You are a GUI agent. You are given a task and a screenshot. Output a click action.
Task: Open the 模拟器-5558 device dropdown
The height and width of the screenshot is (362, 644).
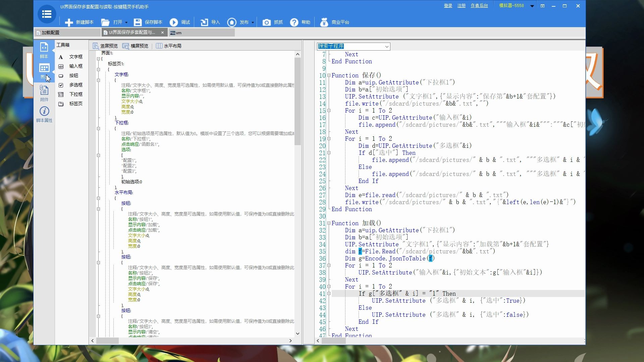[532, 6]
